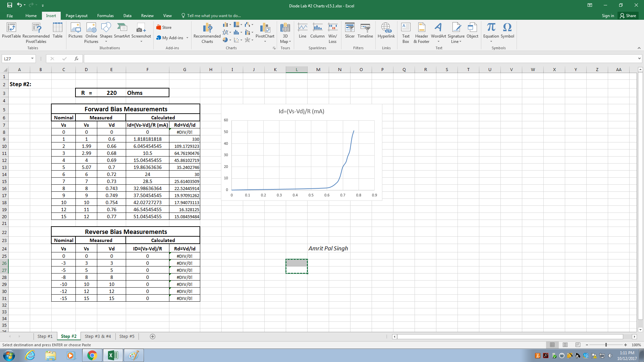
Task: Collapse the ribbon
Action: 639,48
